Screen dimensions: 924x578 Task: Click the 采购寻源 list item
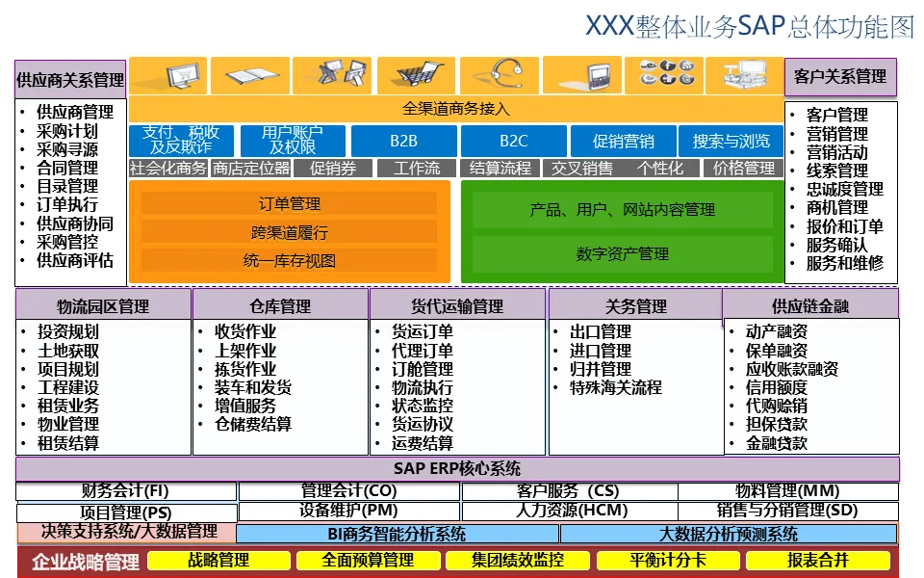(x=67, y=149)
